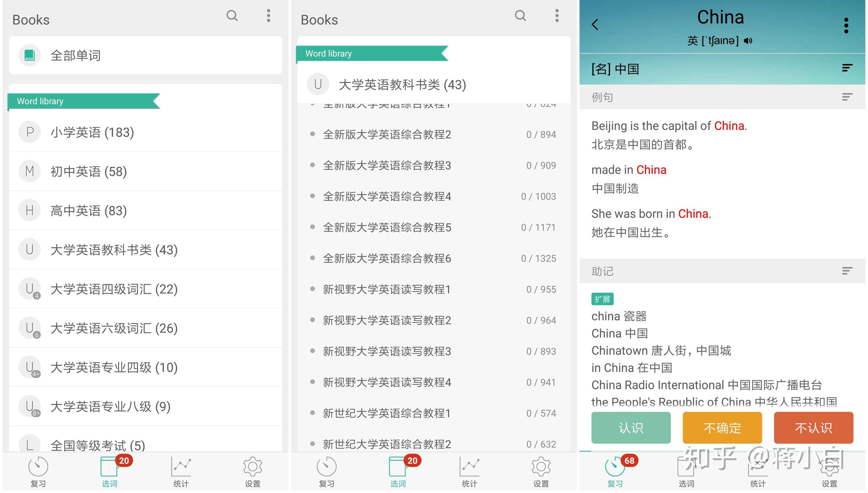Open the three-dot menu on the China page
The image size is (868, 493).
click(846, 25)
